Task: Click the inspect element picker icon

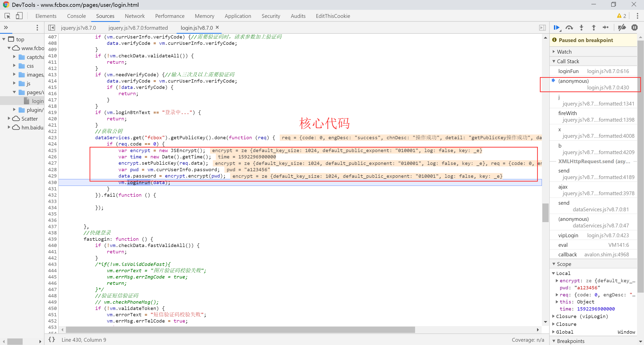Action: click(7, 16)
